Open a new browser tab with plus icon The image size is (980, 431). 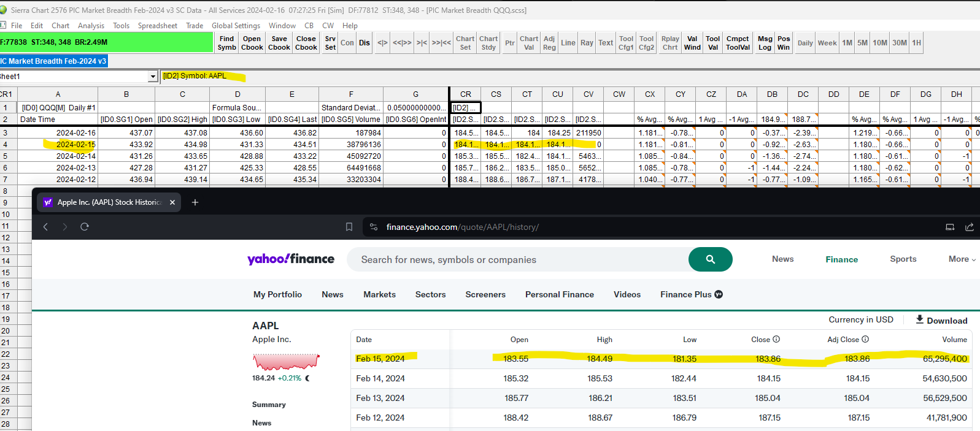tap(195, 202)
